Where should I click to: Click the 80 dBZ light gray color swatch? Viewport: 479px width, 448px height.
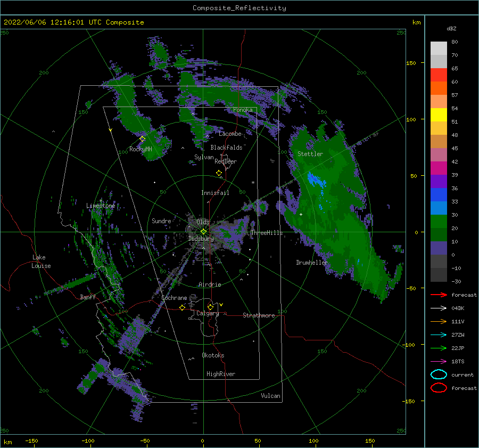coord(439,48)
